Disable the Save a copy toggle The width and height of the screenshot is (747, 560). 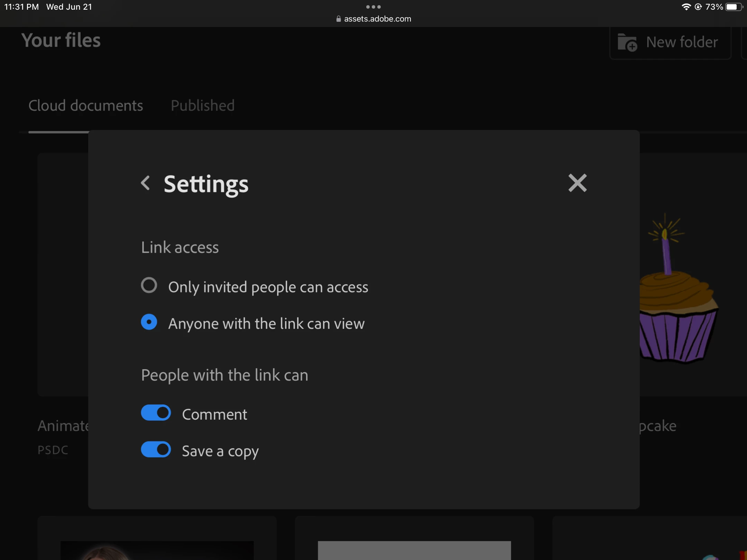coord(156,449)
